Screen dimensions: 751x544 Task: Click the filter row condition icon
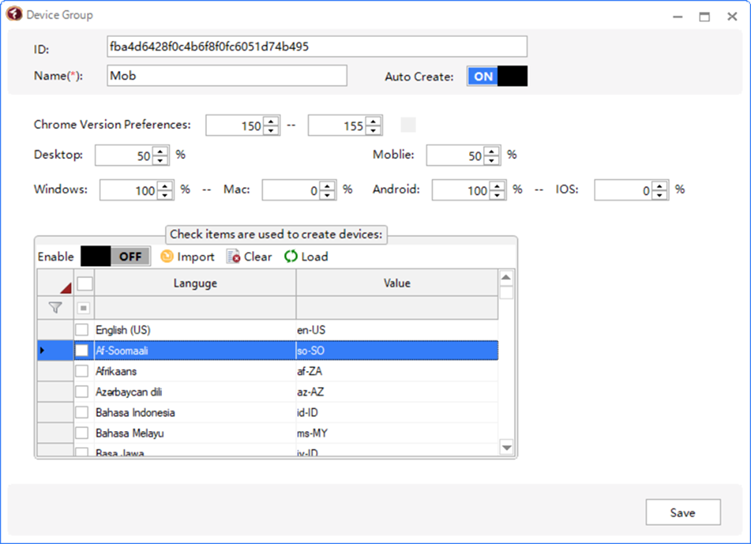tap(83, 308)
